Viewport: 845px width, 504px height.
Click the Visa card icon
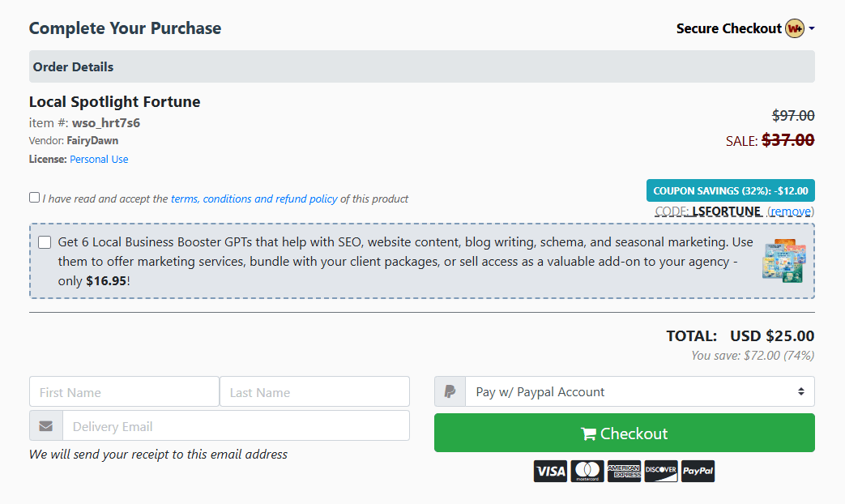(550, 471)
